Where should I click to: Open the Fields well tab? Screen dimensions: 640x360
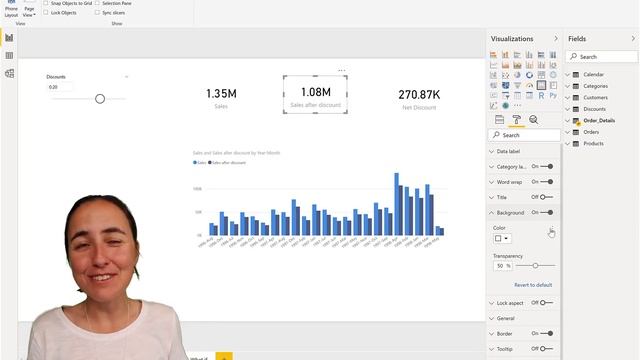coord(499,120)
